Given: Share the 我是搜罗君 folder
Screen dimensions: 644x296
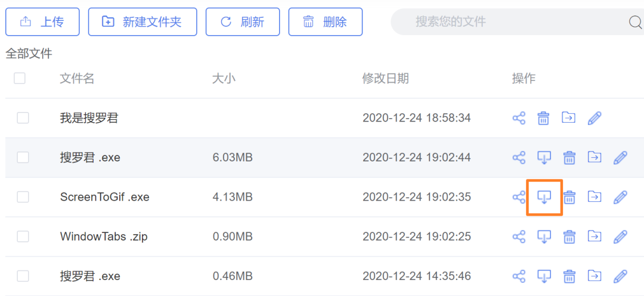Looking at the screenshot, I should pos(519,119).
